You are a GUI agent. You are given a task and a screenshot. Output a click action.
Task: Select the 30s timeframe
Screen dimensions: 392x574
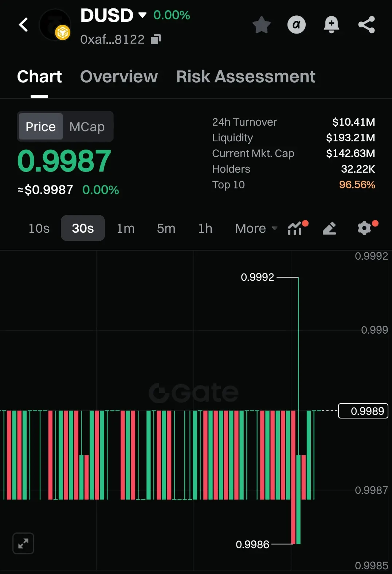83,228
